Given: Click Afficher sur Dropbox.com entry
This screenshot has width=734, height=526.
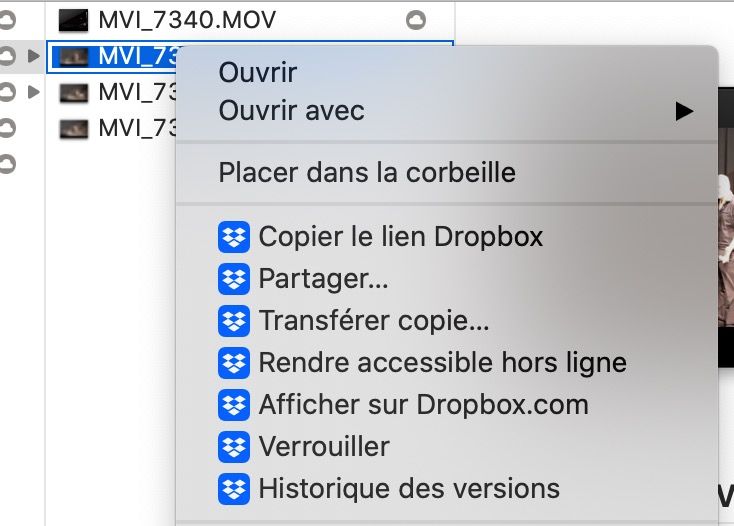Looking at the screenshot, I should click(423, 405).
